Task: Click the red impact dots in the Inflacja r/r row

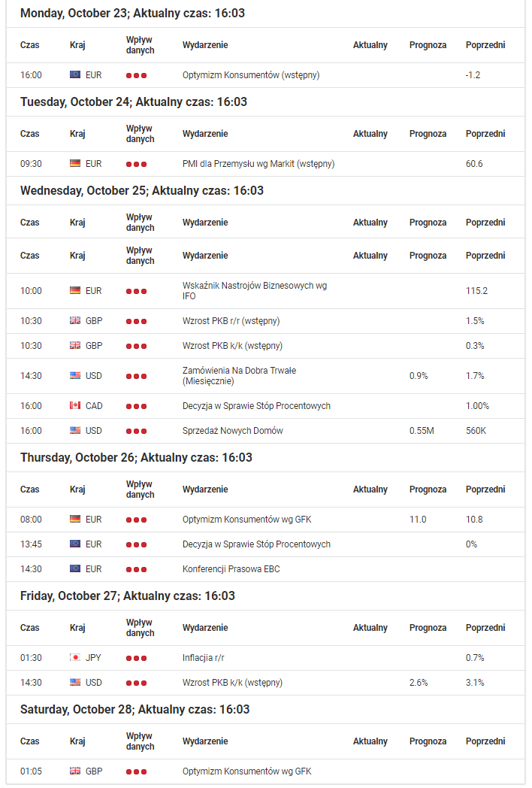Action: coord(136,658)
